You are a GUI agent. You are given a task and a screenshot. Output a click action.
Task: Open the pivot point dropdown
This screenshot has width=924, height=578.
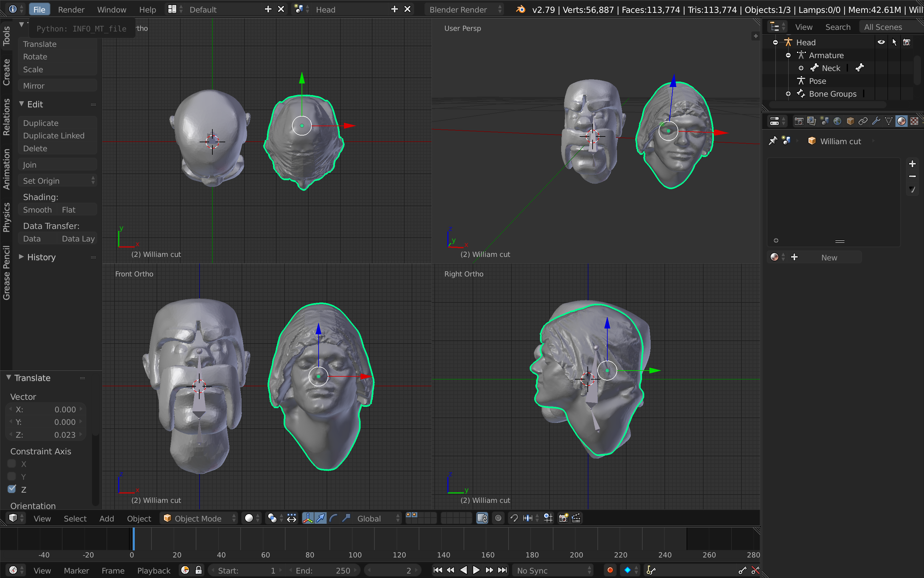click(275, 518)
